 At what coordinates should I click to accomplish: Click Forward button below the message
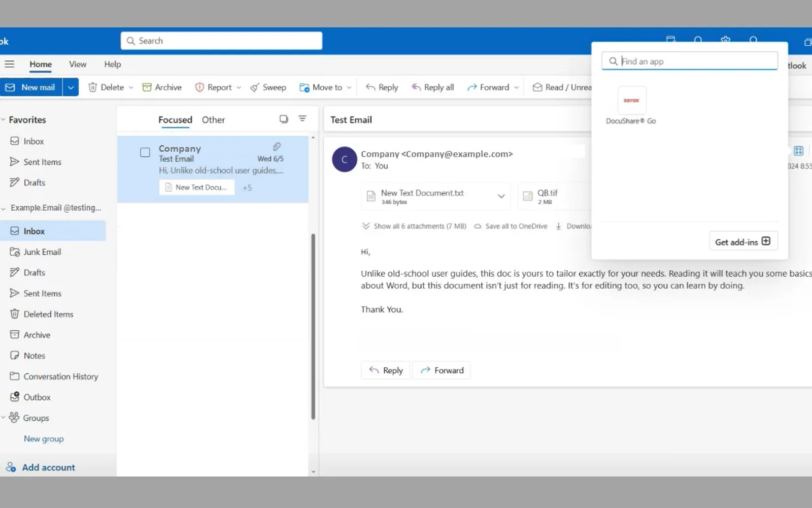[442, 370]
